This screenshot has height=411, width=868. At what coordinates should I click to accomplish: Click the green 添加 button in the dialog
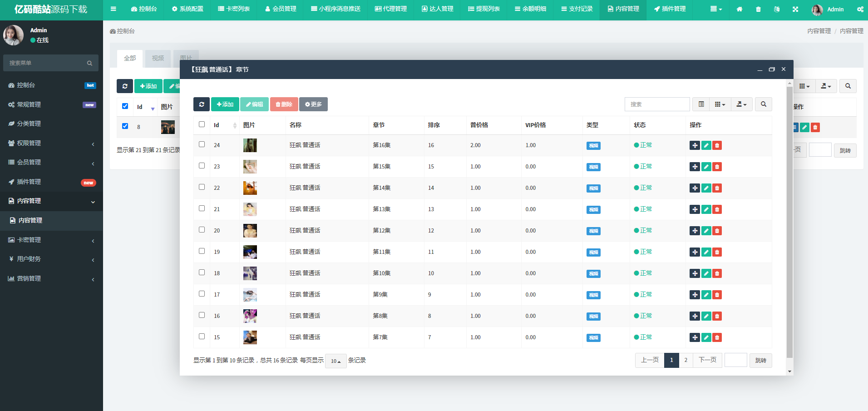225,104
